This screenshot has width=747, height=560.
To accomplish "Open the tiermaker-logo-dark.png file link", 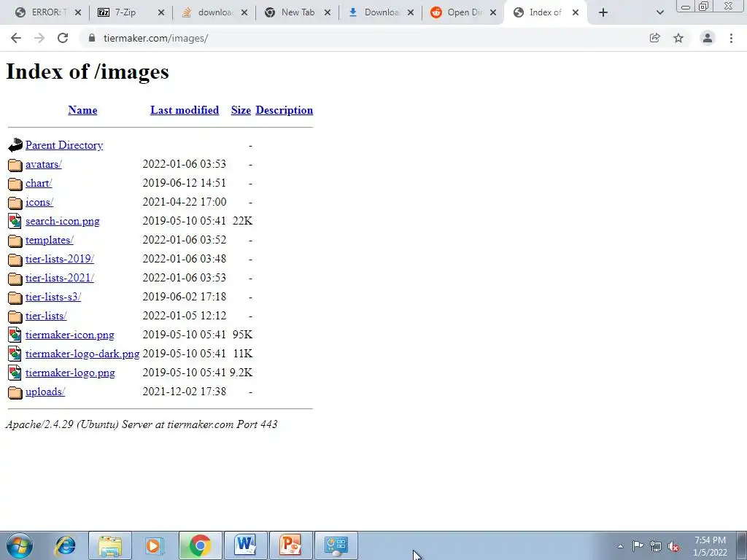I will (x=82, y=354).
